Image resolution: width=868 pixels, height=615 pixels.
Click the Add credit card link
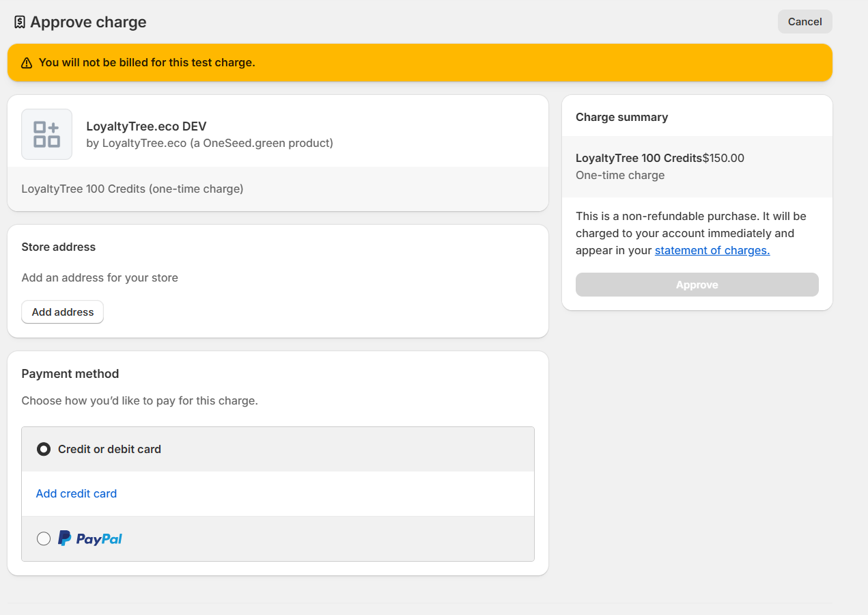coord(76,493)
